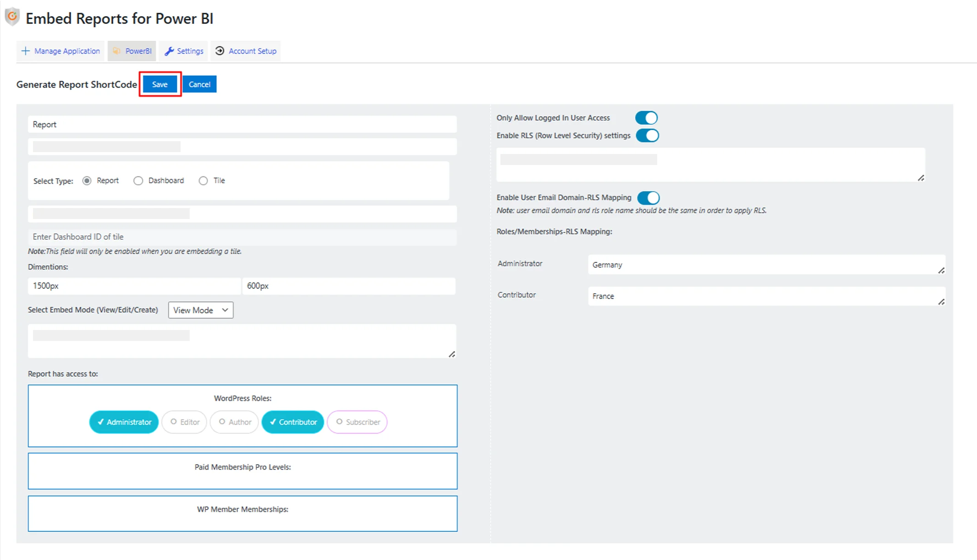Screen dimensions: 977x560
Task: Click the RLS settings textarea
Action: 711,165
